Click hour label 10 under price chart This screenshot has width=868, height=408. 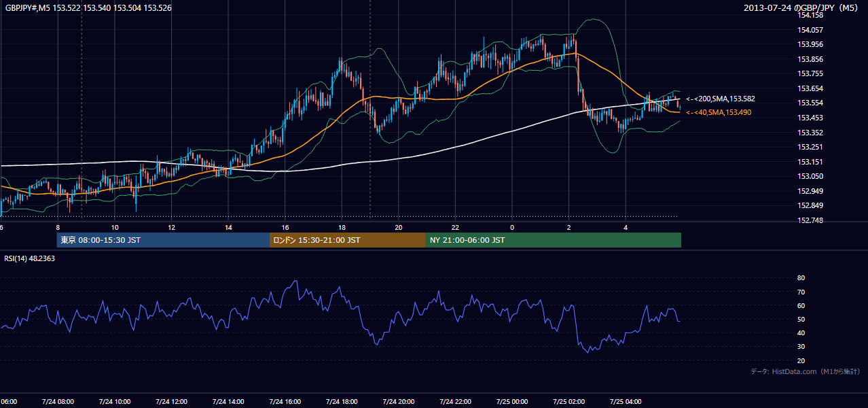click(x=115, y=227)
